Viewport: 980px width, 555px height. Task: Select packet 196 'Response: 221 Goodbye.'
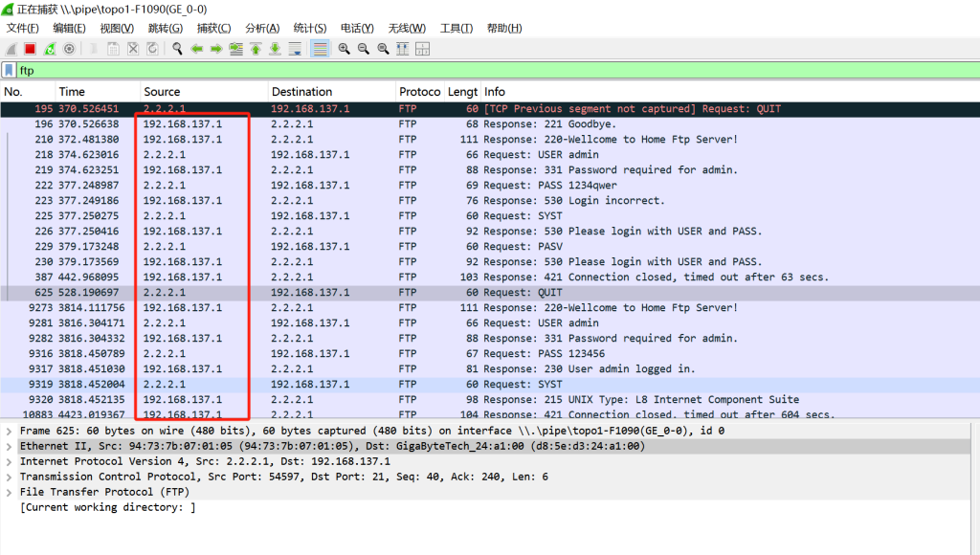pos(490,124)
